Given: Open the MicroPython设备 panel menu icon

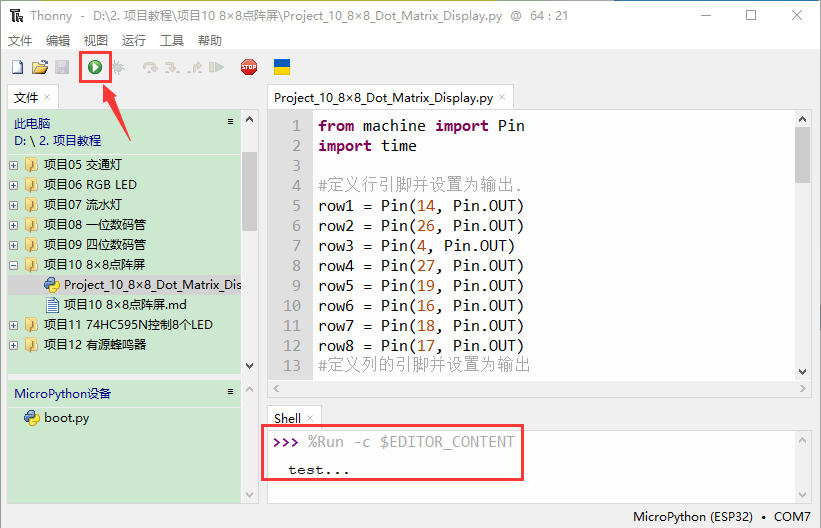Looking at the screenshot, I should pos(230,393).
